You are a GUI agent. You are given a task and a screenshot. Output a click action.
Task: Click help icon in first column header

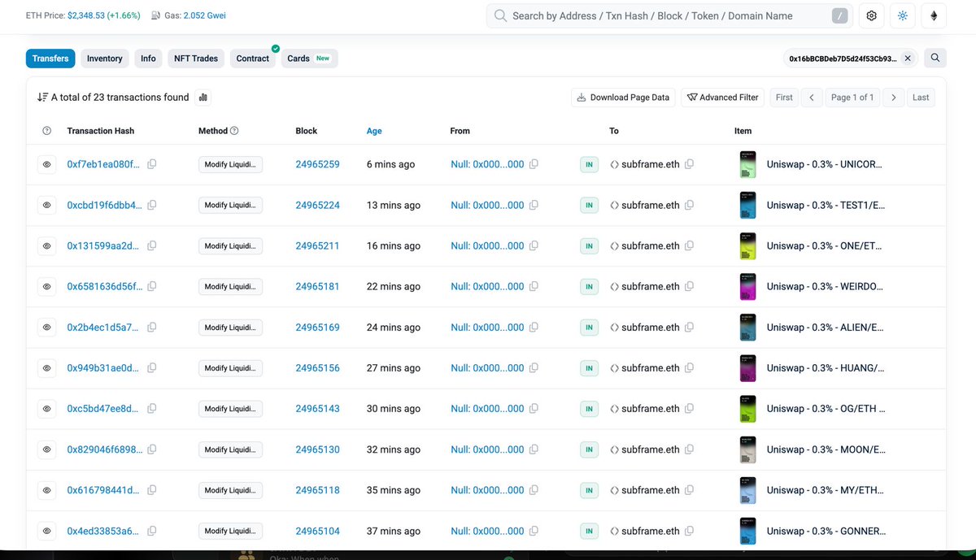coord(46,131)
